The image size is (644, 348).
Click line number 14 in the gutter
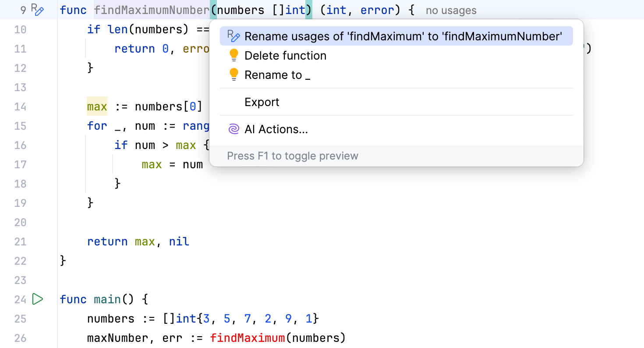pyautogui.click(x=20, y=107)
